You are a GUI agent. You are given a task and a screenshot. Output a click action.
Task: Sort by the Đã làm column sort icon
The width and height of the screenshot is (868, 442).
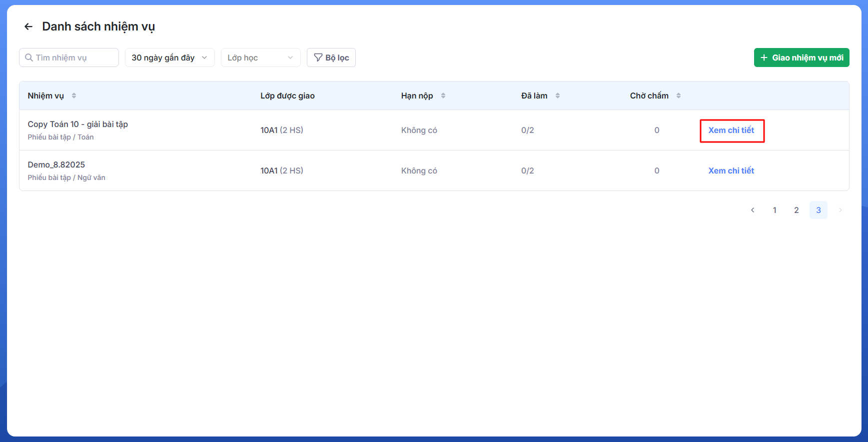(x=558, y=95)
